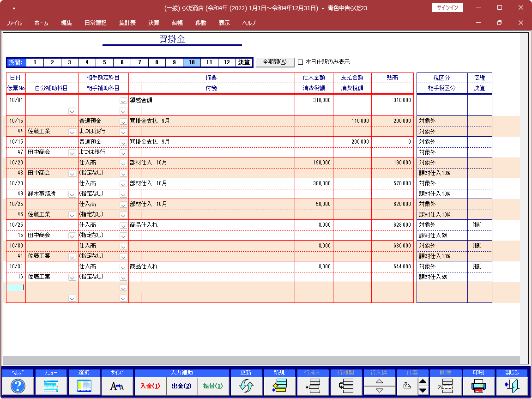Change font size with サイズ icon
Image resolution: width=532 pixels, height=399 pixels.
coord(117,386)
